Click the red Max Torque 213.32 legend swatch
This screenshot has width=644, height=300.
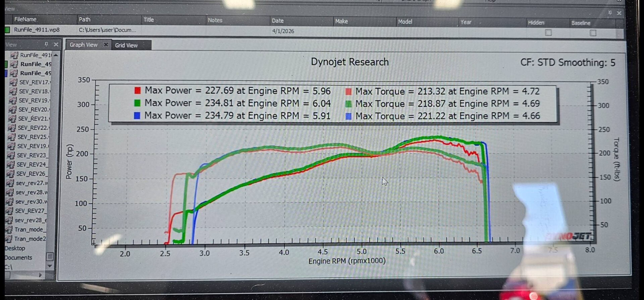click(348, 91)
